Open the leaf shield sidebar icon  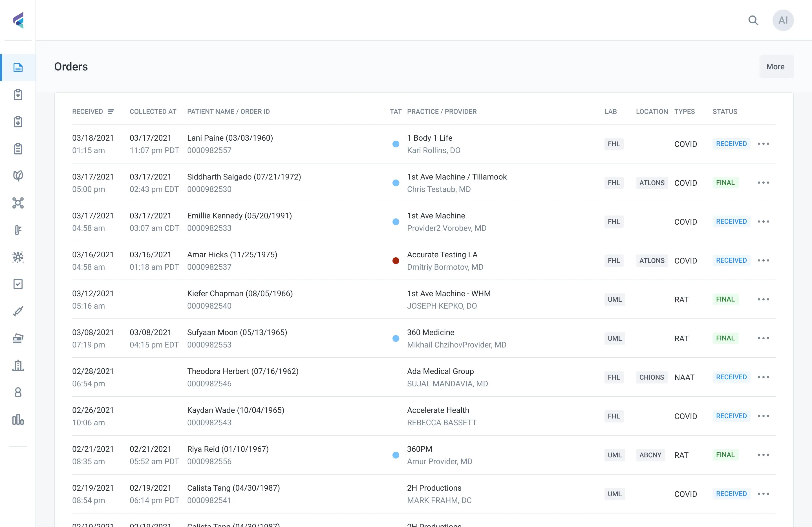pos(18,176)
